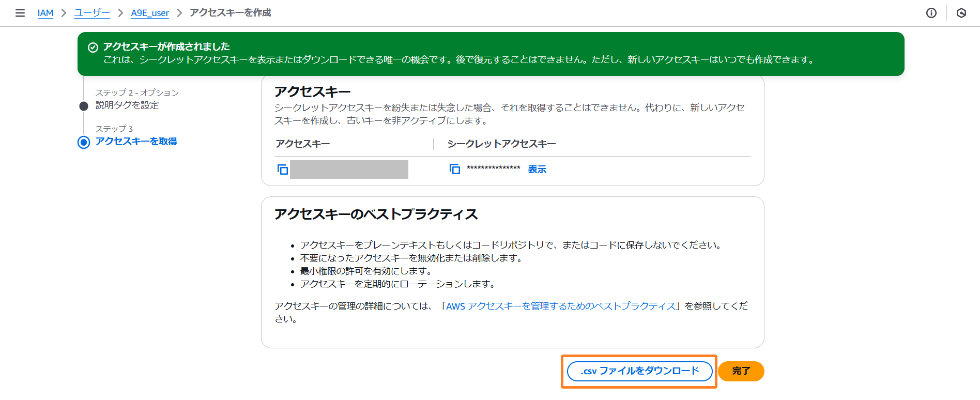Open the hamburger navigation menu

click(20, 13)
